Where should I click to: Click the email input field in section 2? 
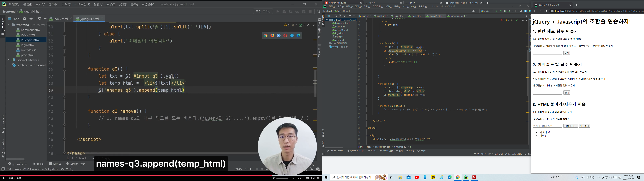(x=548, y=93)
